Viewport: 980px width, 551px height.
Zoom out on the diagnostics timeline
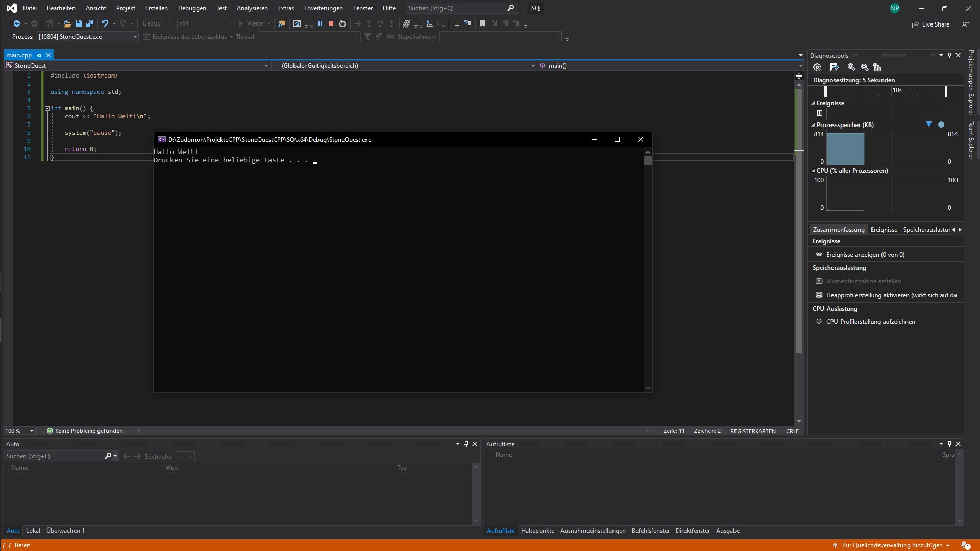pyautogui.click(x=865, y=67)
